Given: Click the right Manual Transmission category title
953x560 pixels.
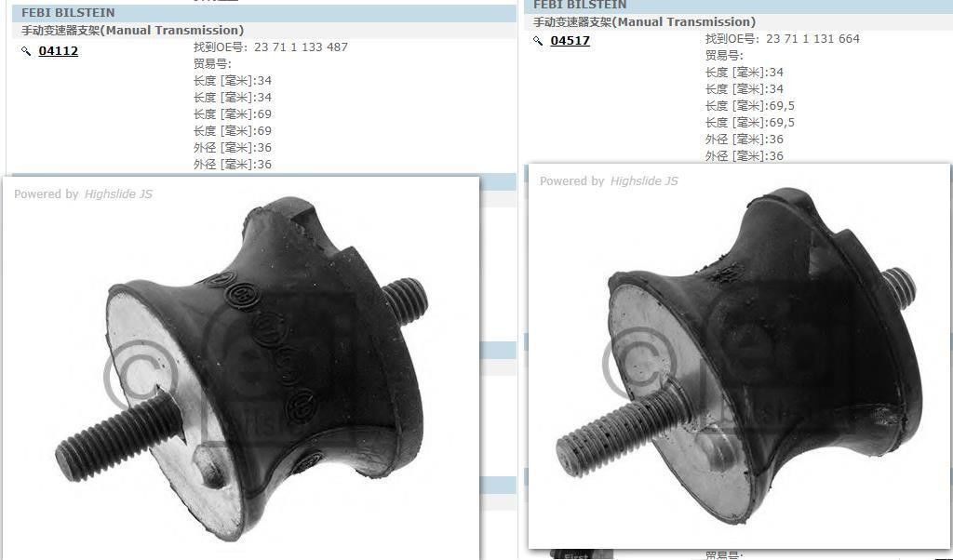Looking at the screenshot, I should 644,21.
